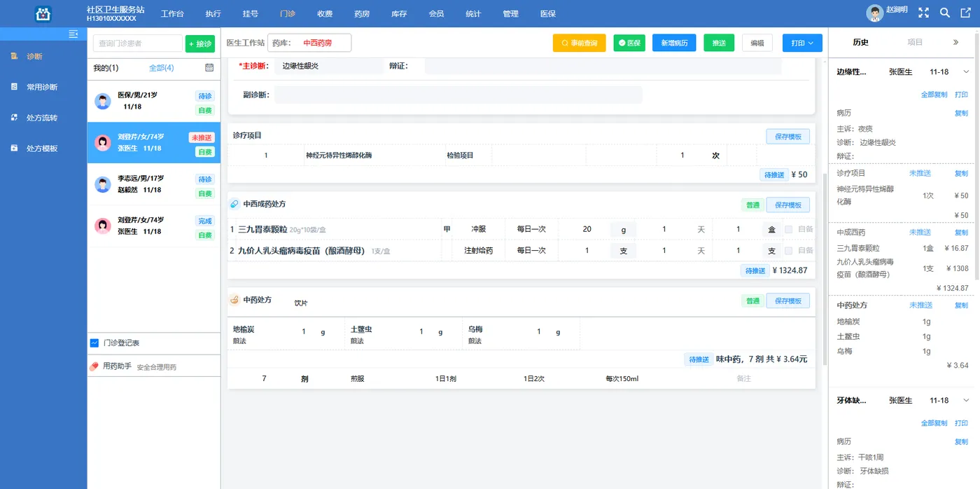Open the 门诊登记表 registry icon
The image size is (980, 489).
tap(96, 343)
